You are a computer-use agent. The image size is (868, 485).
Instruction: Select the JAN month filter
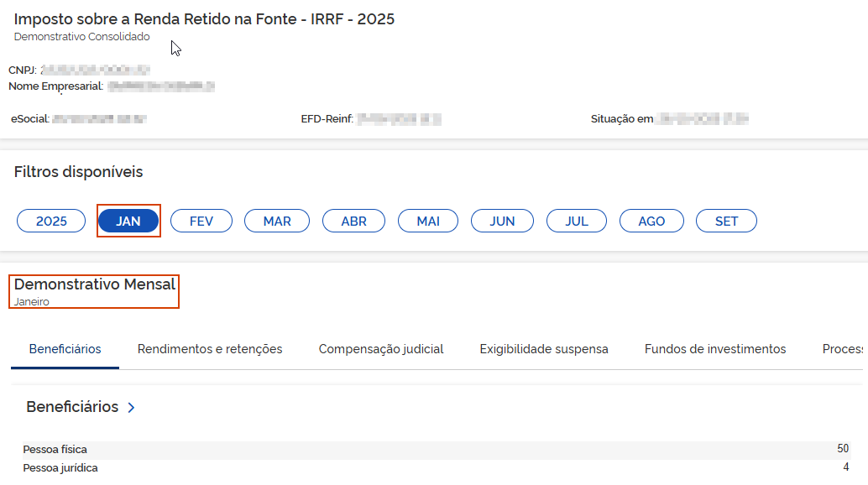click(x=128, y=221)
